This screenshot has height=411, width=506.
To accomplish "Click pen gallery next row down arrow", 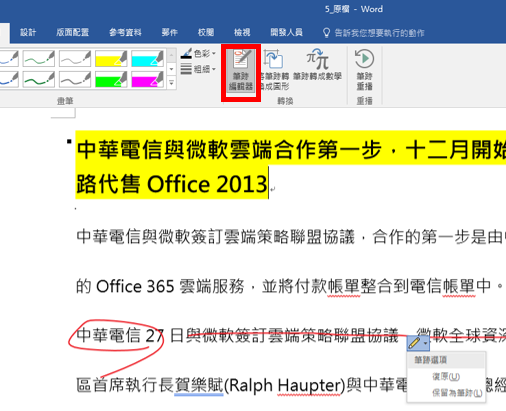I will click(171, 69).
